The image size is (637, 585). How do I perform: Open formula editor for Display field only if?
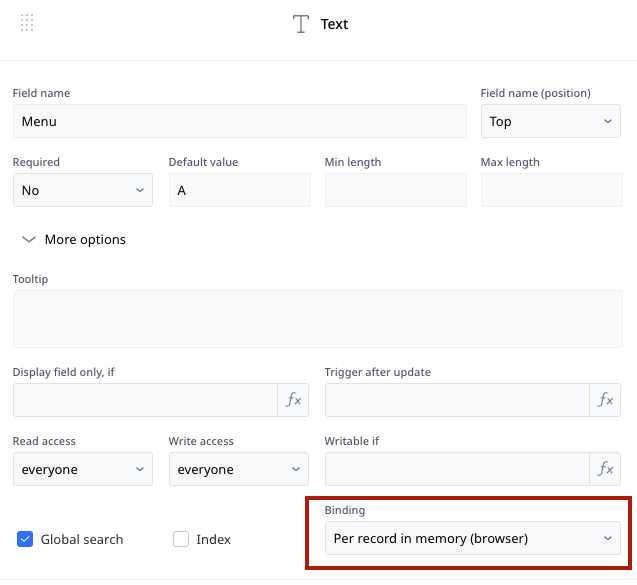(293, 400)
